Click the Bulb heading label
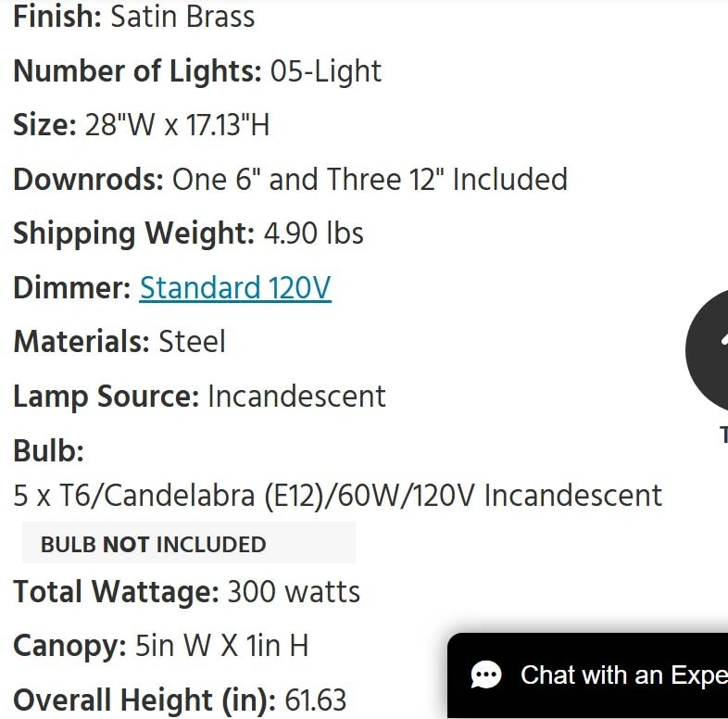This screenshot has width=728, height=719. [x=48, y=451]
